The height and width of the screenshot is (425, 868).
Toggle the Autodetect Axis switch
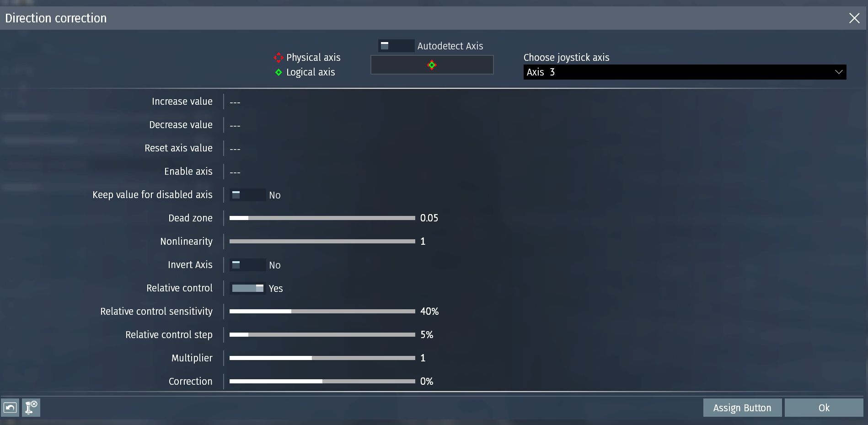(x=396, y=46)
